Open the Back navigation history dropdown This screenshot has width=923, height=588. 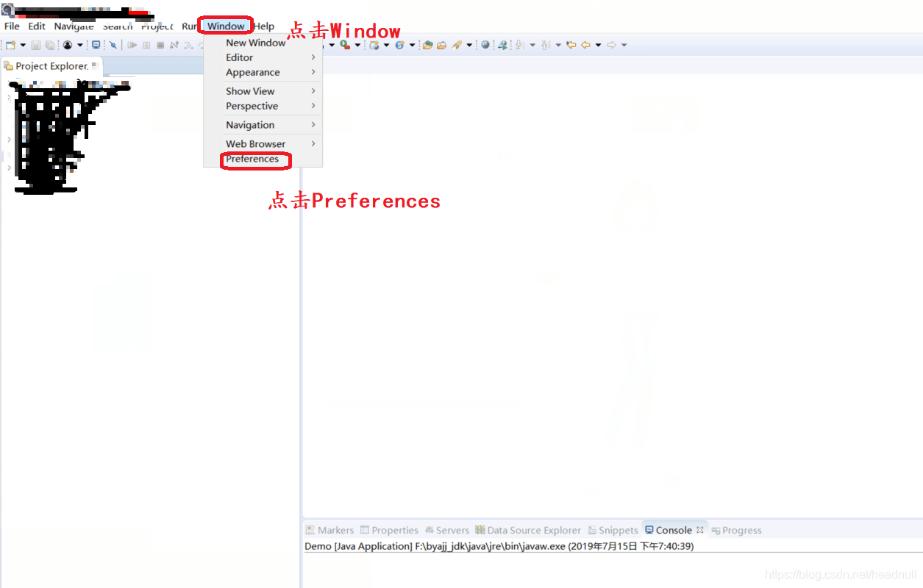point(599,45)
